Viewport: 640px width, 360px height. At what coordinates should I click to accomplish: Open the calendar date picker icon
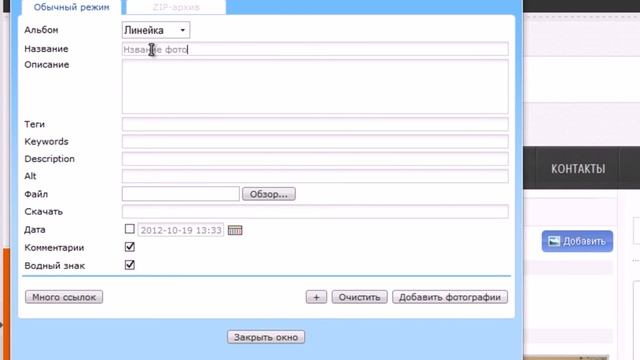tap(235, 230)
